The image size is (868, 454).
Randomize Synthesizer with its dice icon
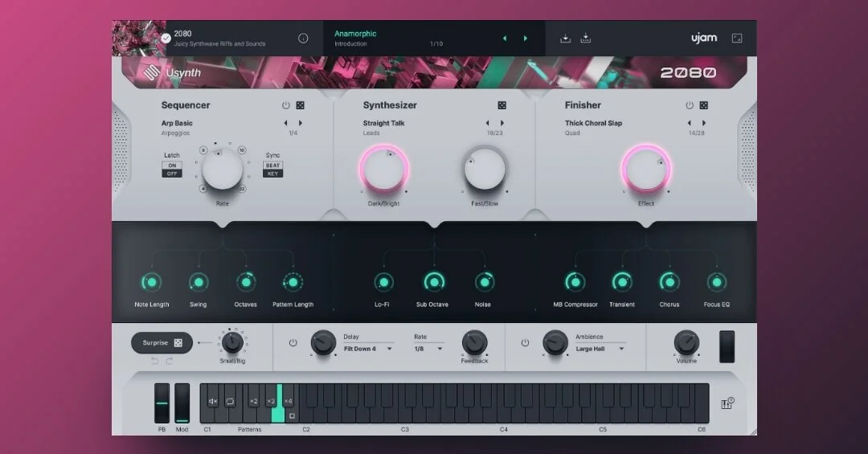[x=502, y=105]
